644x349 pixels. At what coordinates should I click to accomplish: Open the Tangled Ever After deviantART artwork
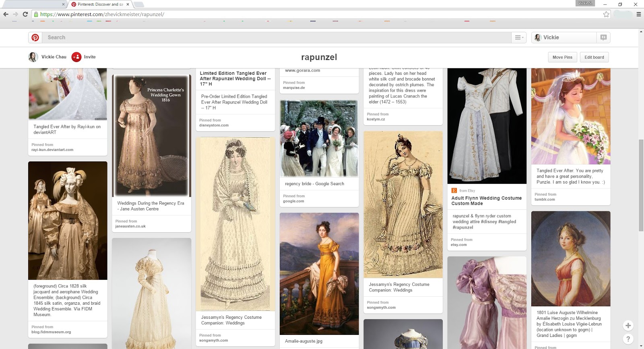(68, 94)
